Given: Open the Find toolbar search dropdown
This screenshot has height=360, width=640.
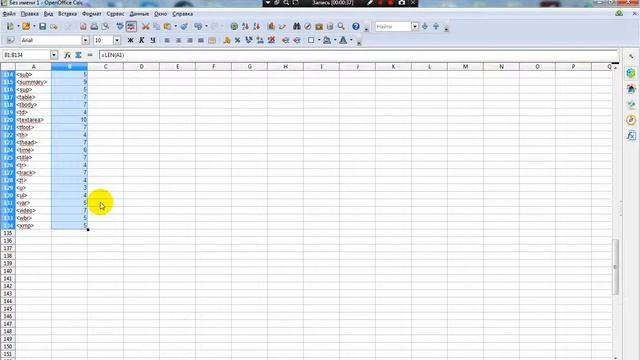Looking at the screenshot, I should click(x=415, y=27).
